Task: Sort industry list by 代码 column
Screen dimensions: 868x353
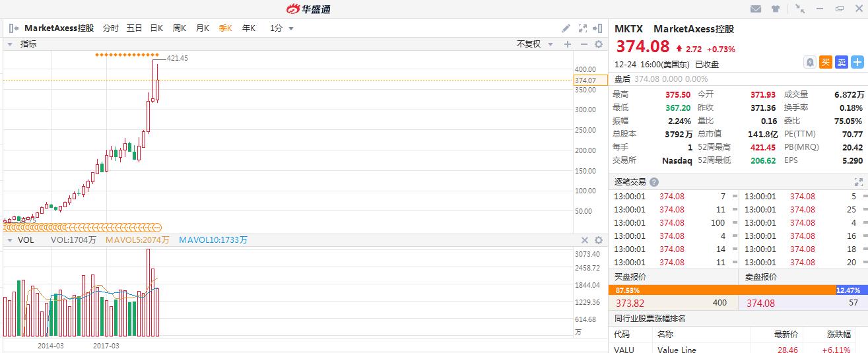Action: [622, 335]
